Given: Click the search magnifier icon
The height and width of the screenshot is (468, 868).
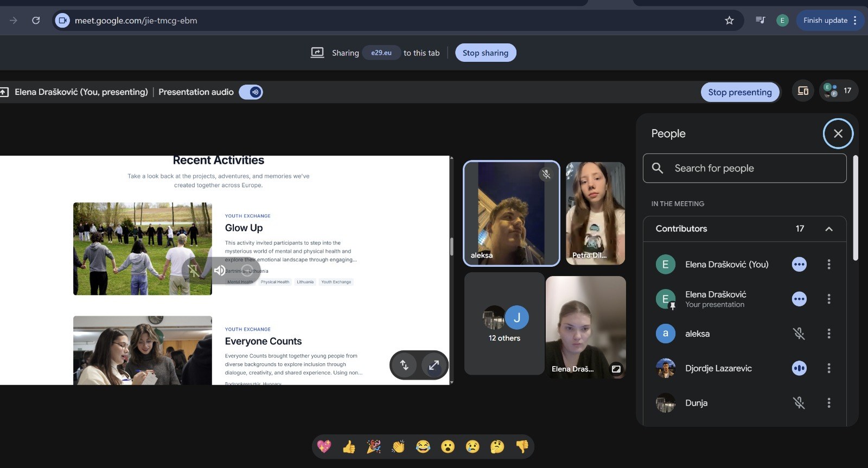Looking at the screenshot, I should [658, 168].
